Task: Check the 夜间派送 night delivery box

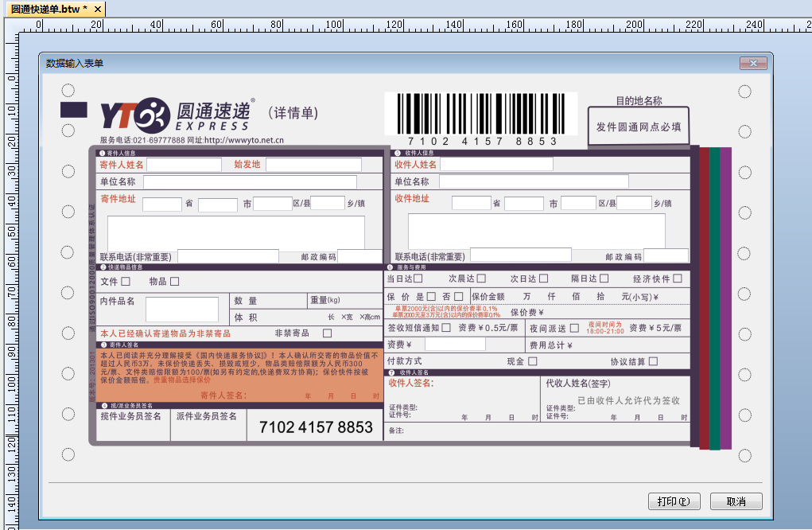Action: 576,328
